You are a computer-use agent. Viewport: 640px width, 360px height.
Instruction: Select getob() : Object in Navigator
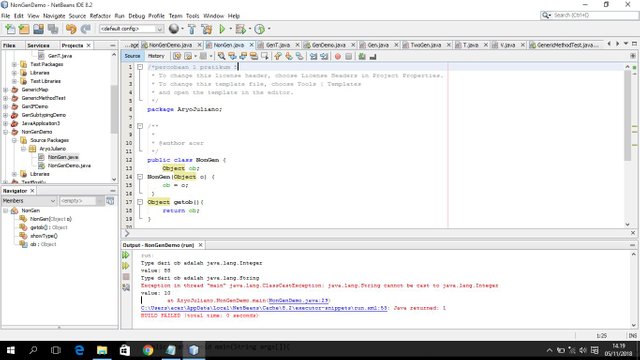[x=49, y=227]
